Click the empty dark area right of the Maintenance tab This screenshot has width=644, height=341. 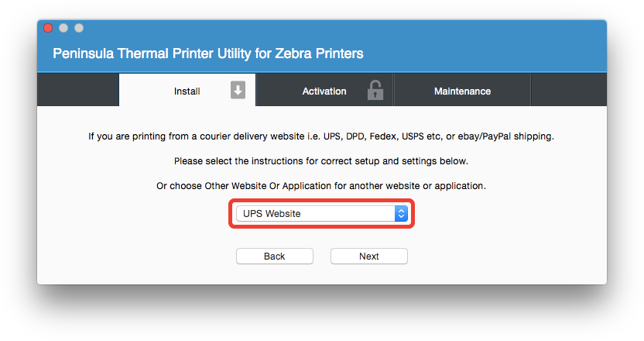(x=568, y=91)
